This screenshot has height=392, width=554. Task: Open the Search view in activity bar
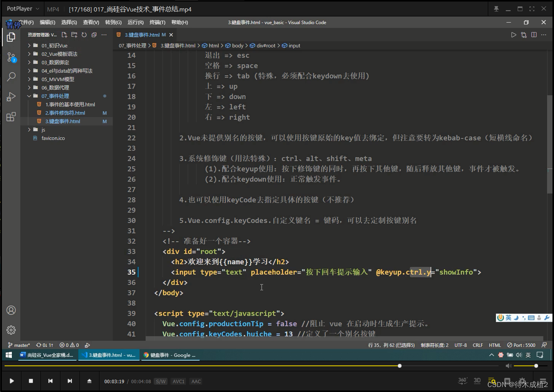pyautogui.click(x=11, y=76)
